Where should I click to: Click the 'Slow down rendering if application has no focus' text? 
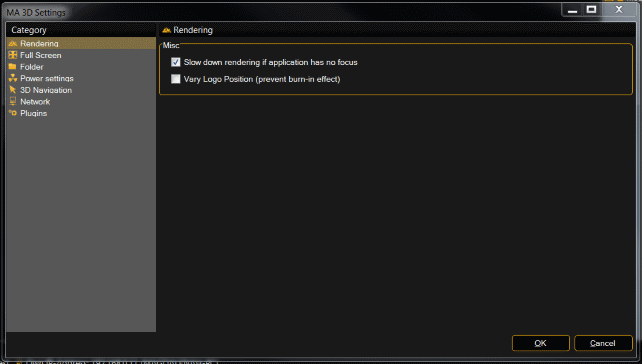pyautogui.click(x=271, y=62)
